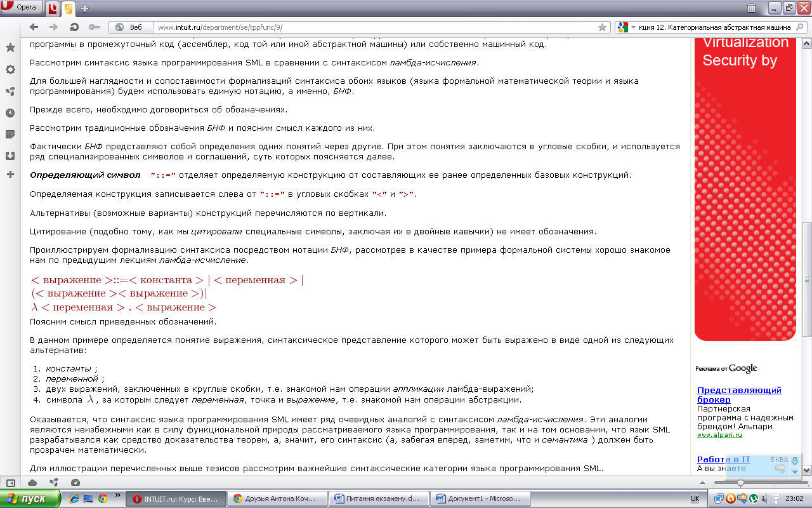Image resolution: width=812 pixels, height=508 pixels.
Task: Switch to the yellow-icon pinned tab
Action: [x=69, y=8]
